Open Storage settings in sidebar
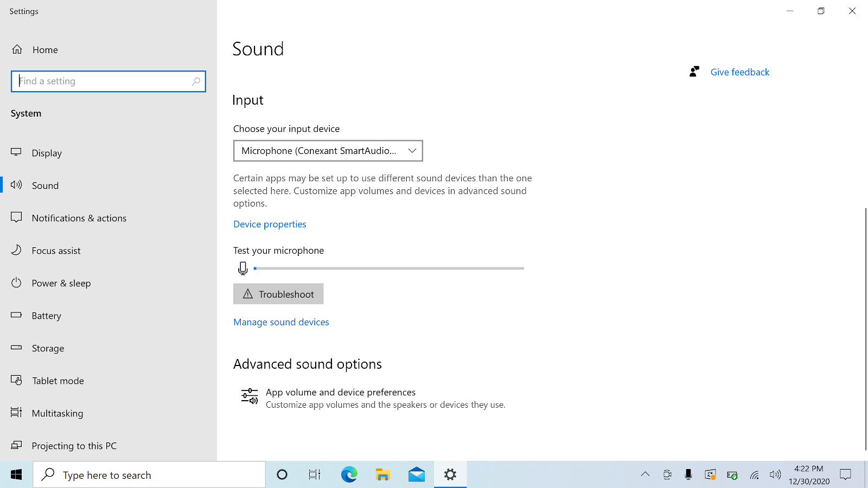Screen dimensions: 868x488 (108, 348)
